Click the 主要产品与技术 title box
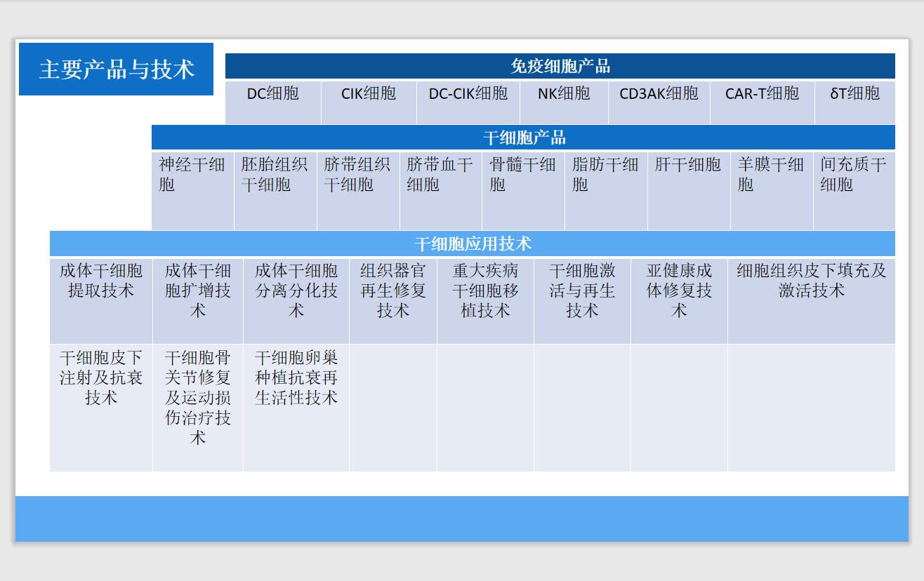This screenshot has height=581, width=924. pyautogui.click(x=117, y=69)
